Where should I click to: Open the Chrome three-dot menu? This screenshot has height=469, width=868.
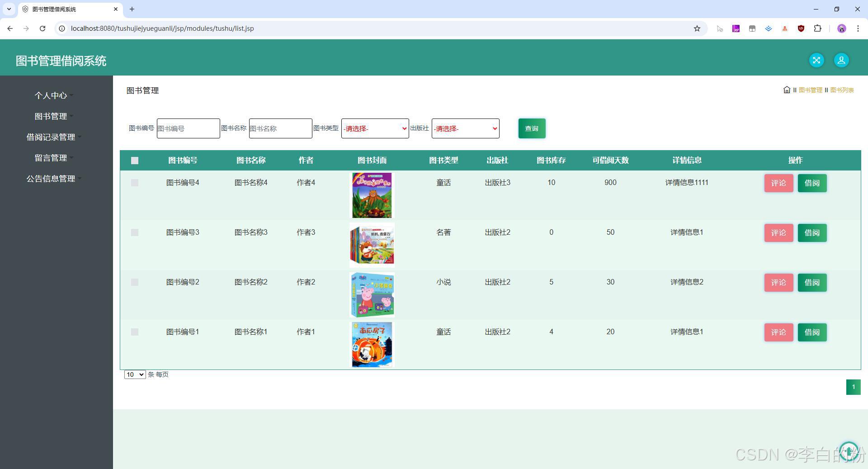pos(858,28)
